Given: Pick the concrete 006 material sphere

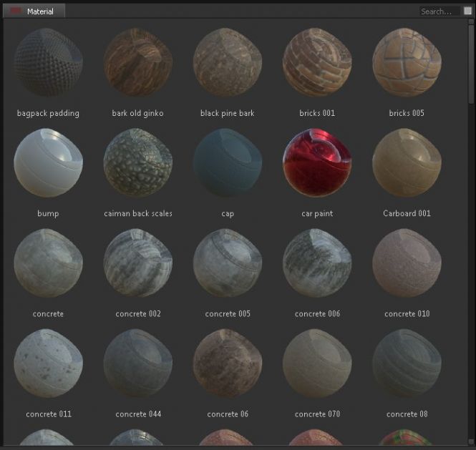Looking at the screenshot, I should (x=317, y=263).
